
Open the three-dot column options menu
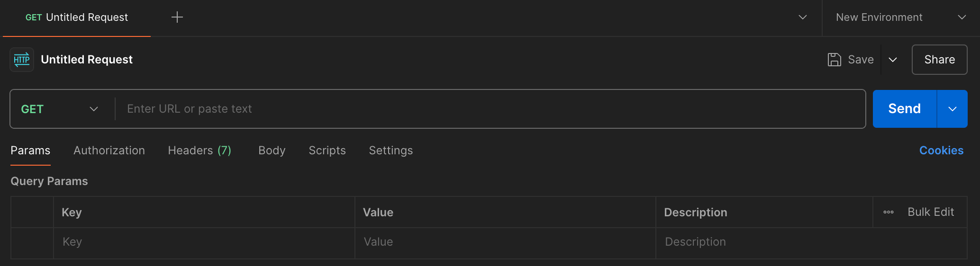click(x=889, y=212)
